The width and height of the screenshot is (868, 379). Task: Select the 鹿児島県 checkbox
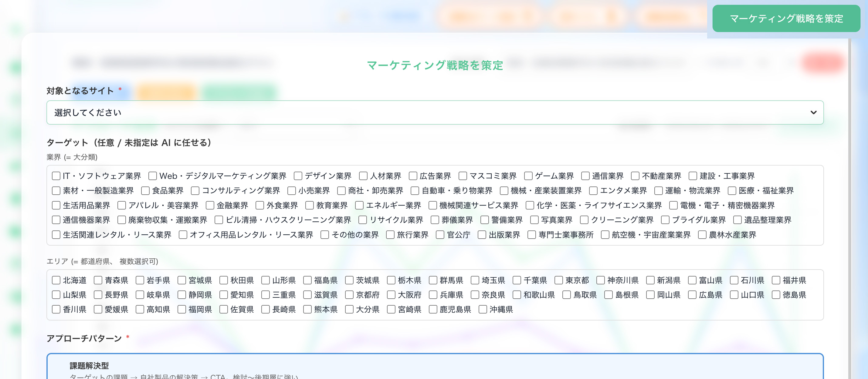tap(433, 309)
